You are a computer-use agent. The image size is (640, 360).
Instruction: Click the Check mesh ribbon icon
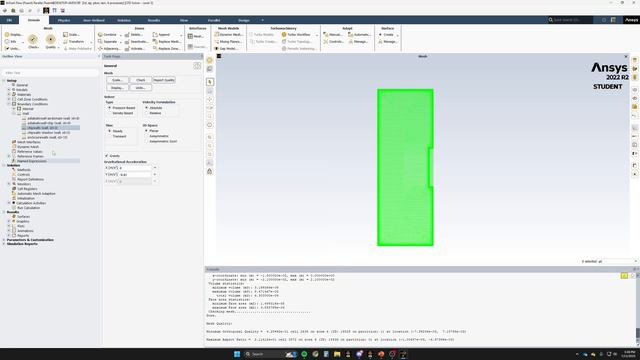33,39
